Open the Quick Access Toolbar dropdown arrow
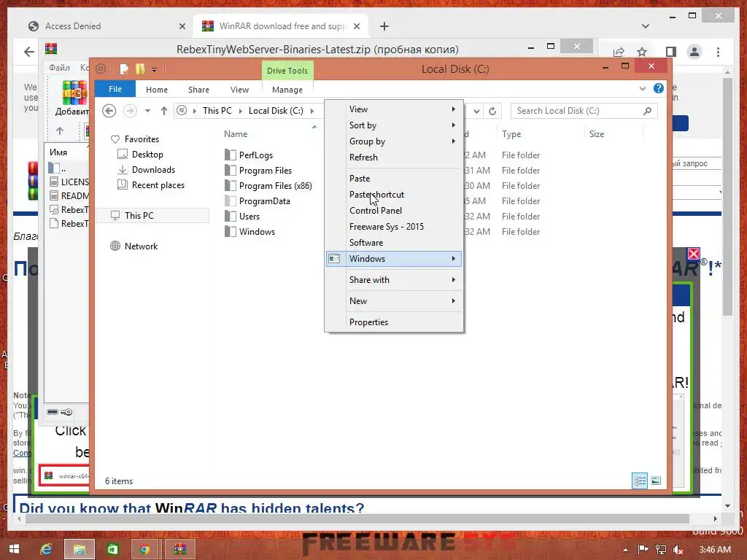This screenshot has height=560, width=747. tap(155, 69)
